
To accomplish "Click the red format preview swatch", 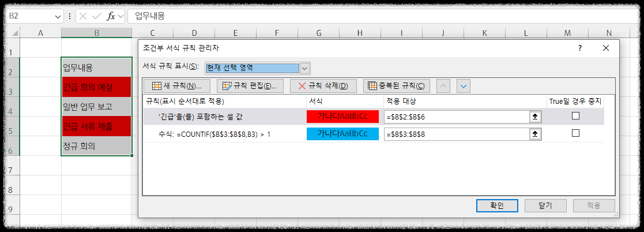I will [x=342, y=117].
